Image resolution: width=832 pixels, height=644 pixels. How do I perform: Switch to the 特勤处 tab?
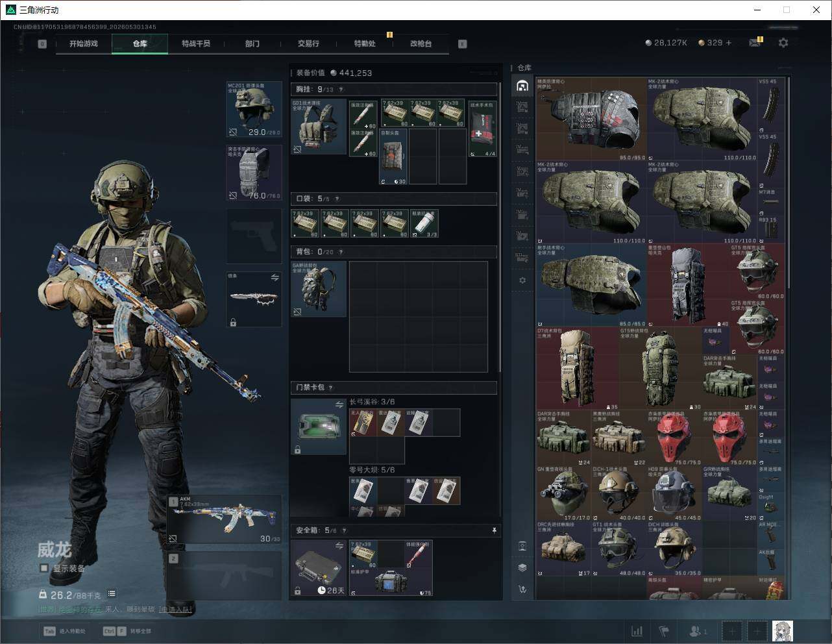click(365, 43)
